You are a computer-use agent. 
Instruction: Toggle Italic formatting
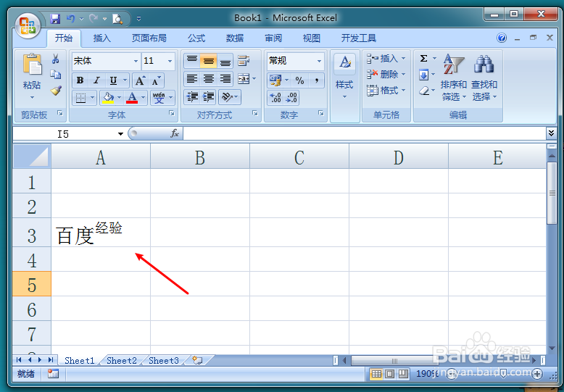point(96,80)
